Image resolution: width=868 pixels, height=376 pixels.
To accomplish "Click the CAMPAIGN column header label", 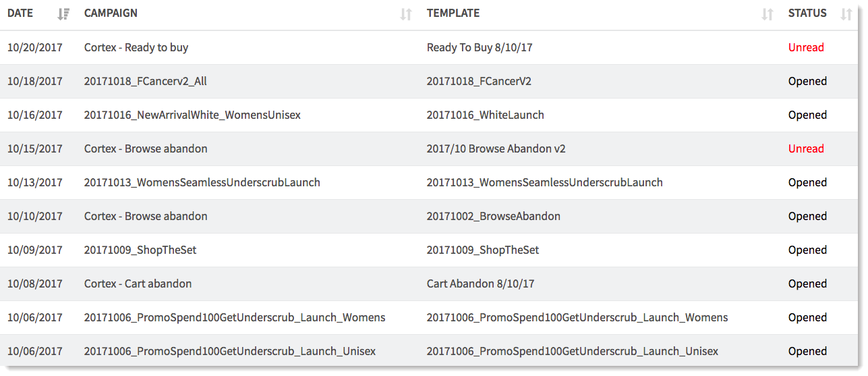I will (111, 14).
